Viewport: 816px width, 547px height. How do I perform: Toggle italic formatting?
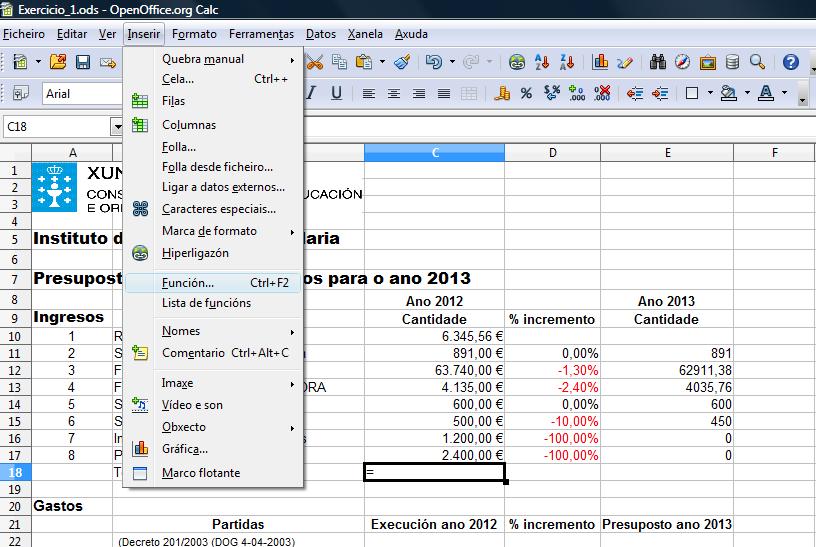coord(312,94)
